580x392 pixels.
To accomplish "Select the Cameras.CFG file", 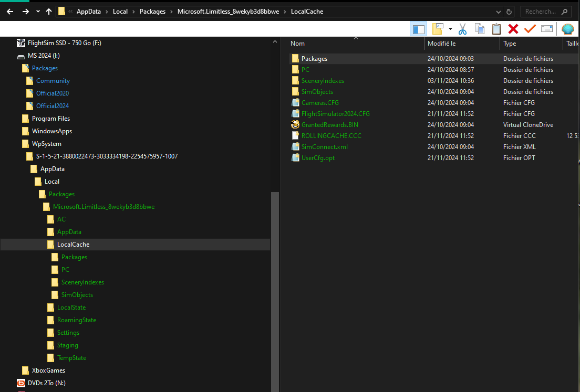I will [x=320, y=103].
